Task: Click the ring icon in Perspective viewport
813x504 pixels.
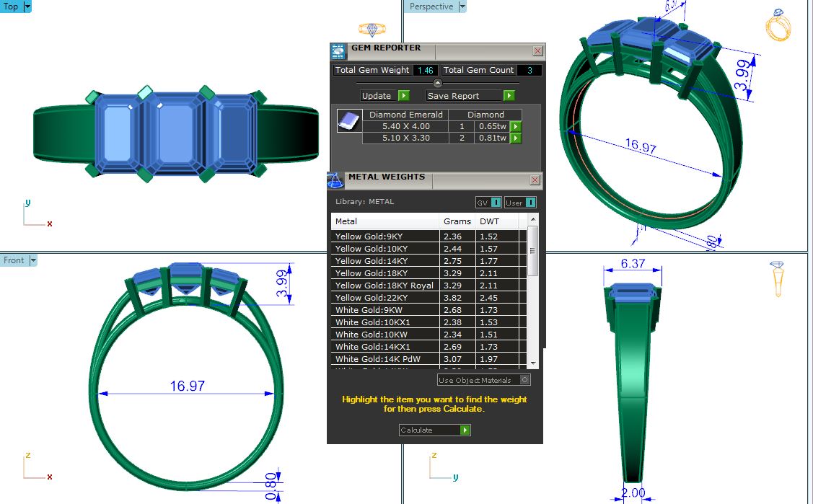Action: [x=778, y=25]
